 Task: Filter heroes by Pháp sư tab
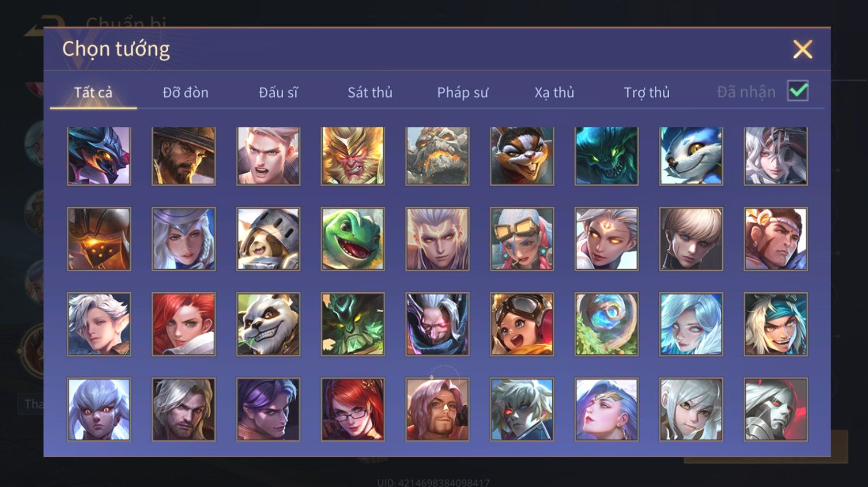pos(463,92)
